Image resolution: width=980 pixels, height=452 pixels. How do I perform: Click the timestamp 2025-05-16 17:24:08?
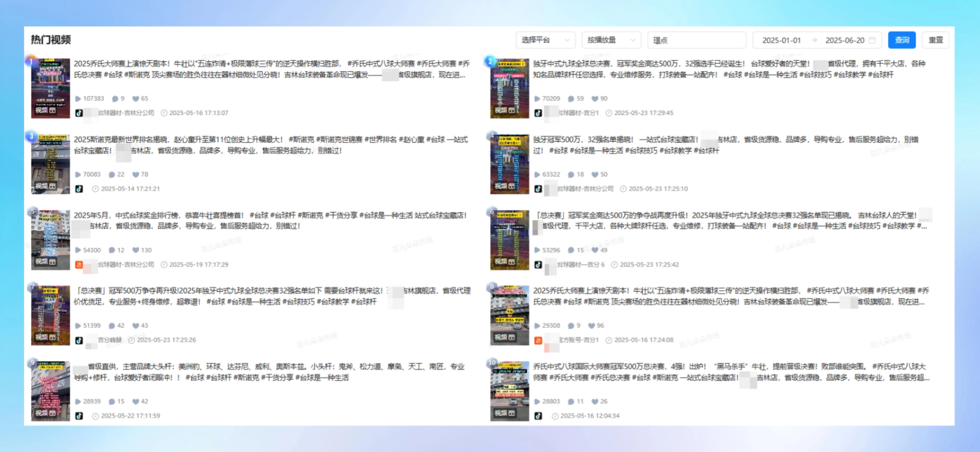coord(643,340)
